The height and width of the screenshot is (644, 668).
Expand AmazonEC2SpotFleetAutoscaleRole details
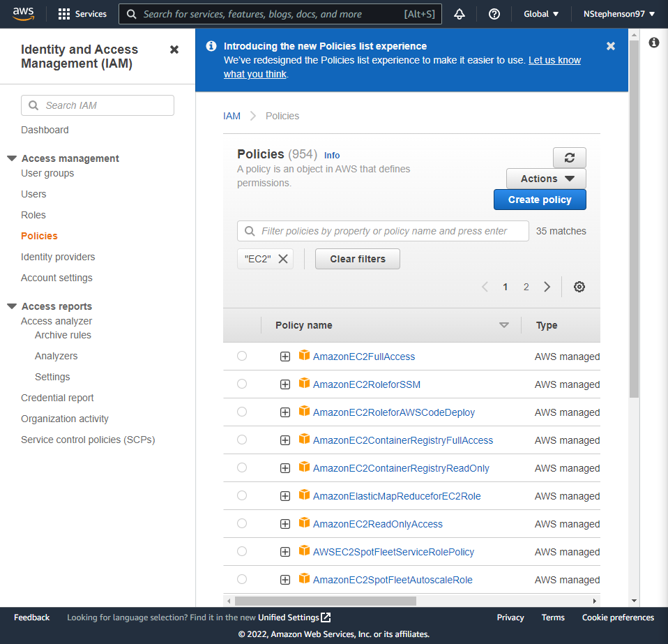pyautogui.click(x=285, y=580)
